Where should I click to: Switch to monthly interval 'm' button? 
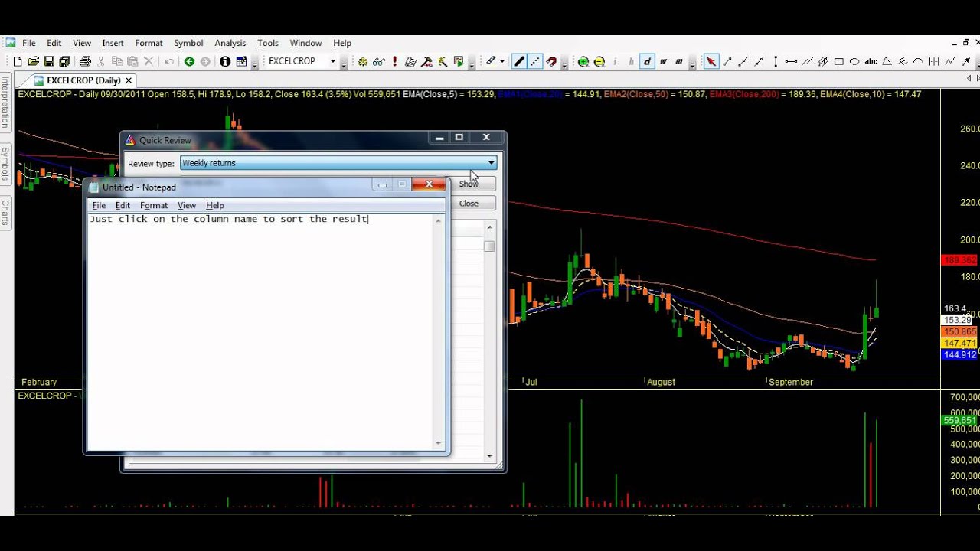click(x=679, y=61)
